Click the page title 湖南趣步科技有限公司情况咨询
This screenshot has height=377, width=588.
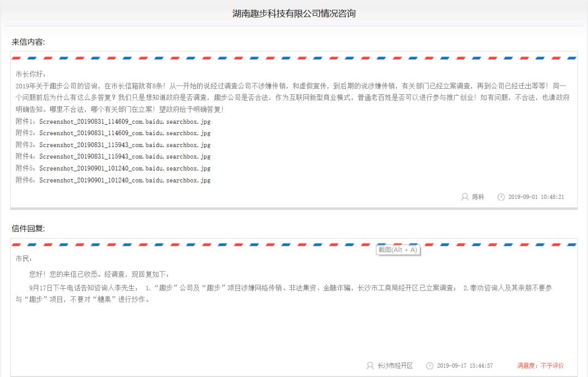pos(294,14)
